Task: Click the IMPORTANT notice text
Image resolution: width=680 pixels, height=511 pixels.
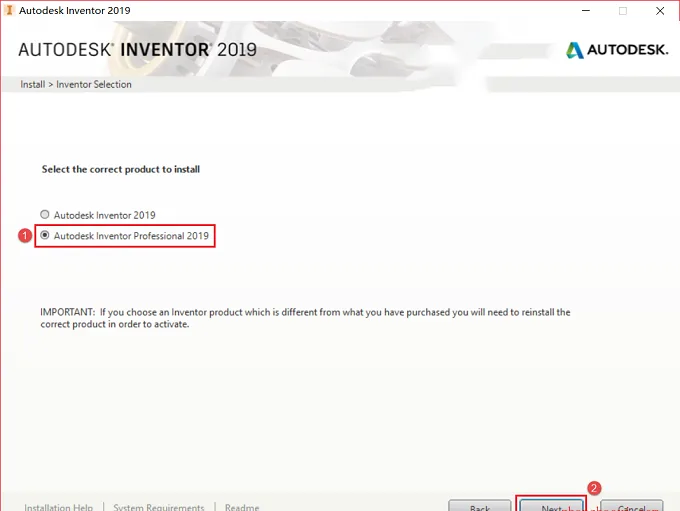Action: [x=305, y=318]
